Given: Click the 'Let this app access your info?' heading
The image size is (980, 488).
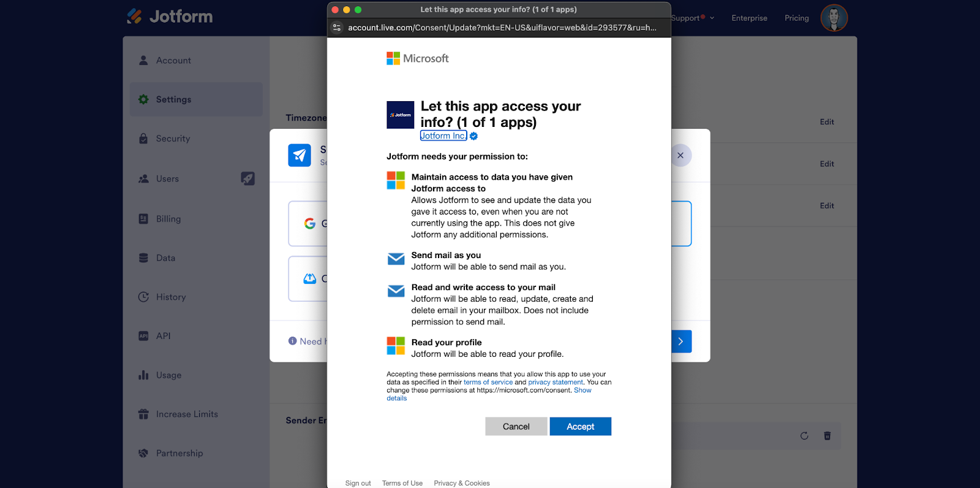Looking at the screenshot, I should (x=500, y=114).
